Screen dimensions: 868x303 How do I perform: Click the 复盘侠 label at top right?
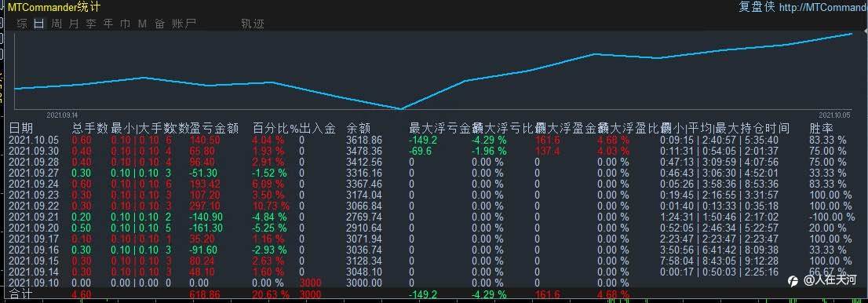pos(757,7)
